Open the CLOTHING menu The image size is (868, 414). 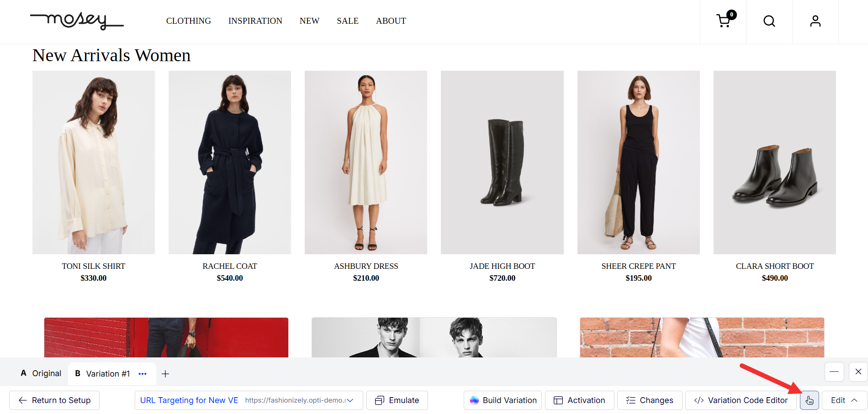[188, 21]
